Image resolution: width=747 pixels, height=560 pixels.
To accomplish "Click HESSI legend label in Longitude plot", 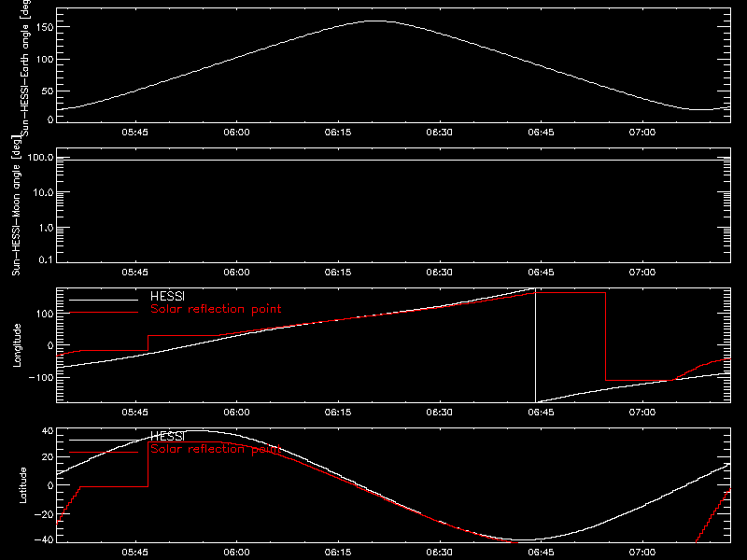I will [167, 297].
